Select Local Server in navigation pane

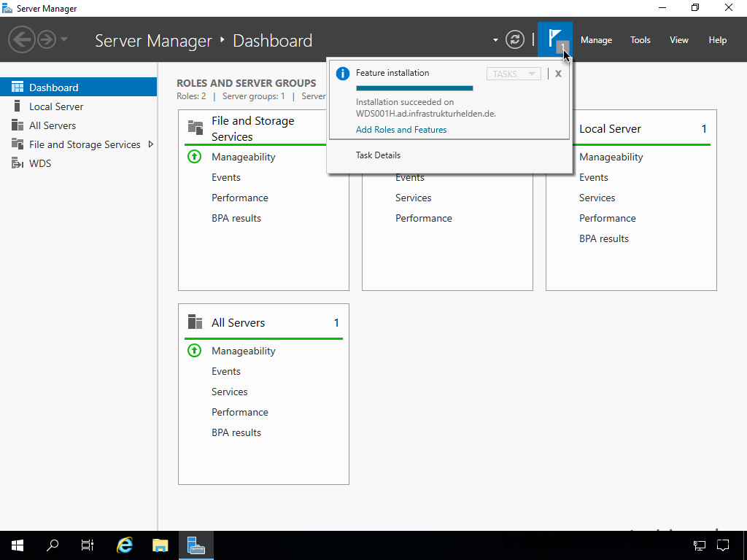pos(78,106)
